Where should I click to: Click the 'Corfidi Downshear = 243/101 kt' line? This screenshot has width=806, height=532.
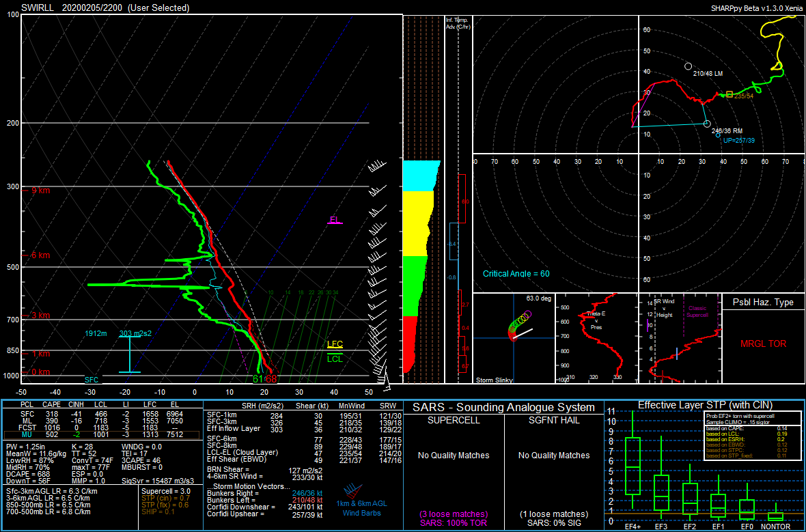tap(265, 507)
